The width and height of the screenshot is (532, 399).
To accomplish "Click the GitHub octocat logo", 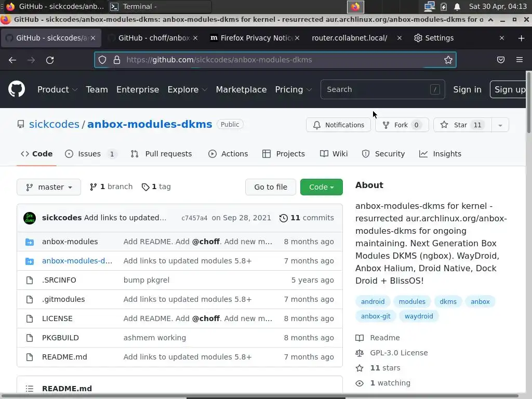I will click(17, 89).
